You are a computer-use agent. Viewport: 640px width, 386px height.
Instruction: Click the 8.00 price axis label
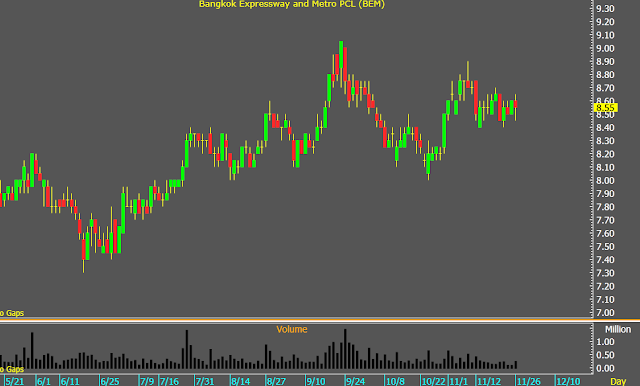(605, 180)
